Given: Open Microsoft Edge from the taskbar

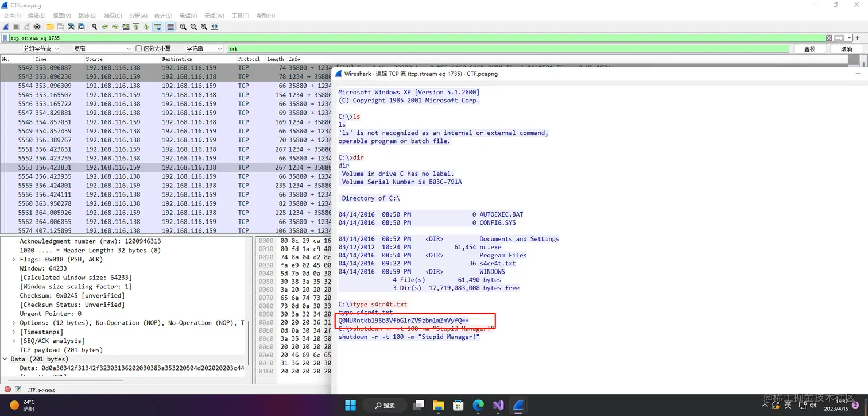Looking at the screenshot, I should pos(478,405).
